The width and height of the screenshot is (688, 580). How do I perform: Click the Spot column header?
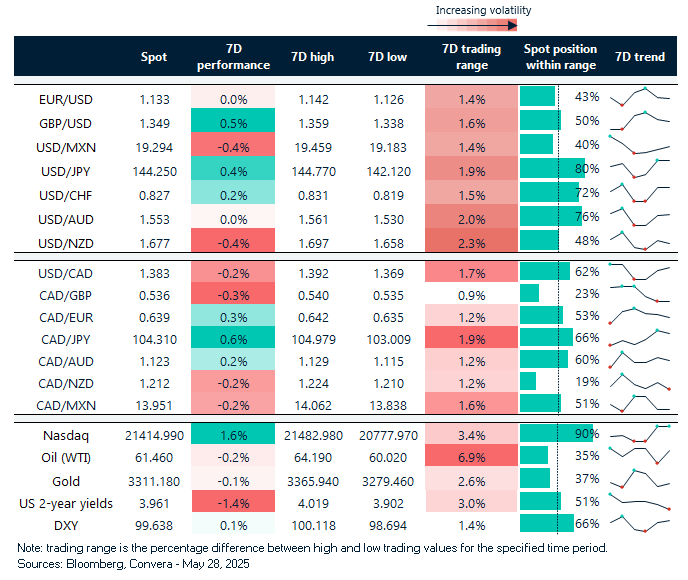coord(154,57)
